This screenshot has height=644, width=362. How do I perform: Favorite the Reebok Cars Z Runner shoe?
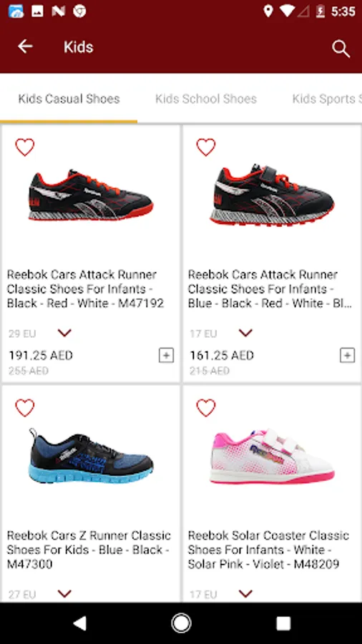pos(24,408)
